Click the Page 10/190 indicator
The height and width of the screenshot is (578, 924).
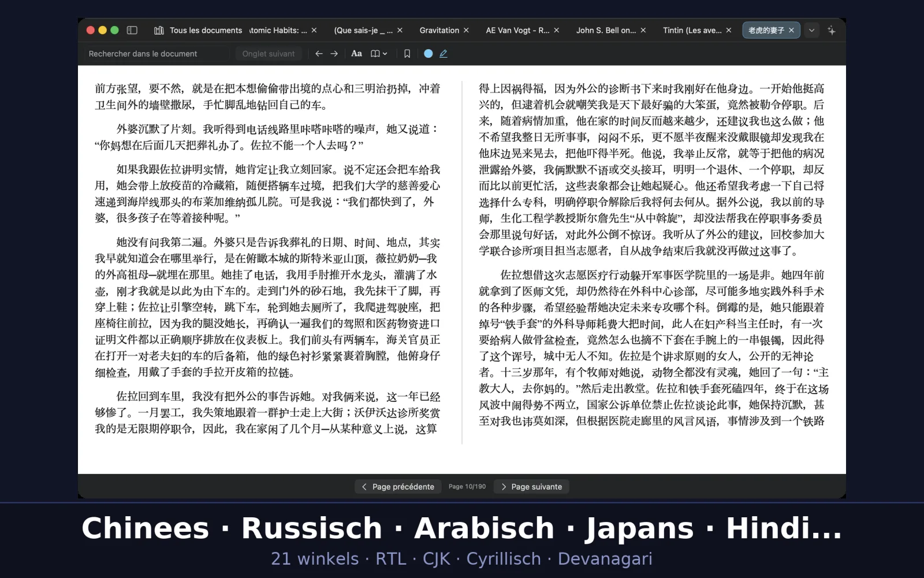pyautogui.click(x=467, y=487)
